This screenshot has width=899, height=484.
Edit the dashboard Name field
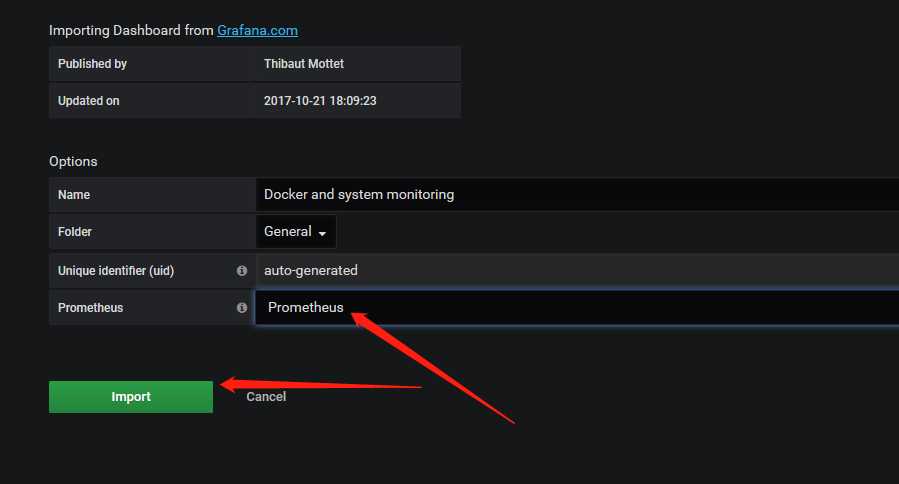click(x=577, y=194)
